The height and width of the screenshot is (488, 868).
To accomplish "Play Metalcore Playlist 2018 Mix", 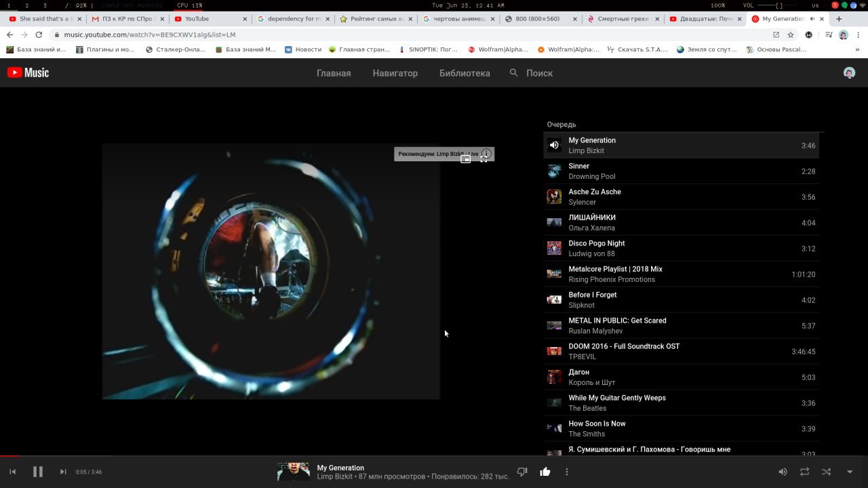I will coord(681,274).
